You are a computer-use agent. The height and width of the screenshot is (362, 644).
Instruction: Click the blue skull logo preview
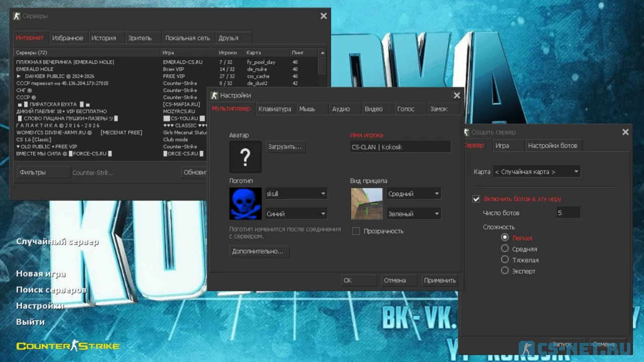click(245, 204)
